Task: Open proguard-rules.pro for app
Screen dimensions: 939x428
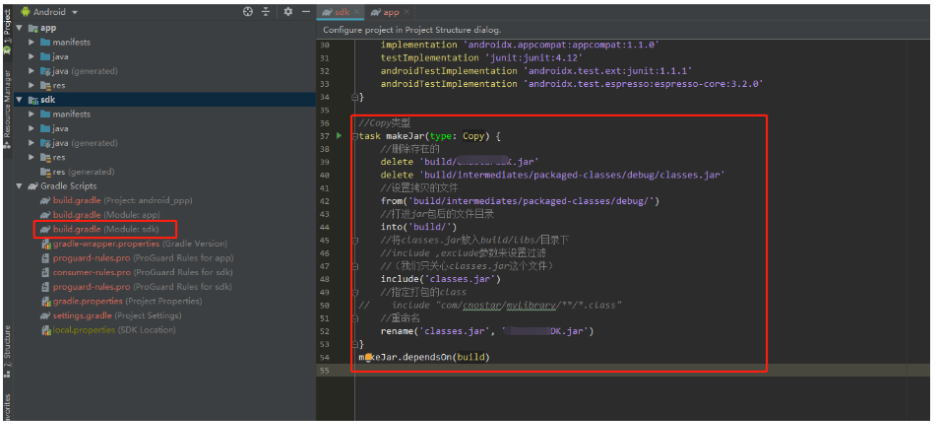Action: 137,258
